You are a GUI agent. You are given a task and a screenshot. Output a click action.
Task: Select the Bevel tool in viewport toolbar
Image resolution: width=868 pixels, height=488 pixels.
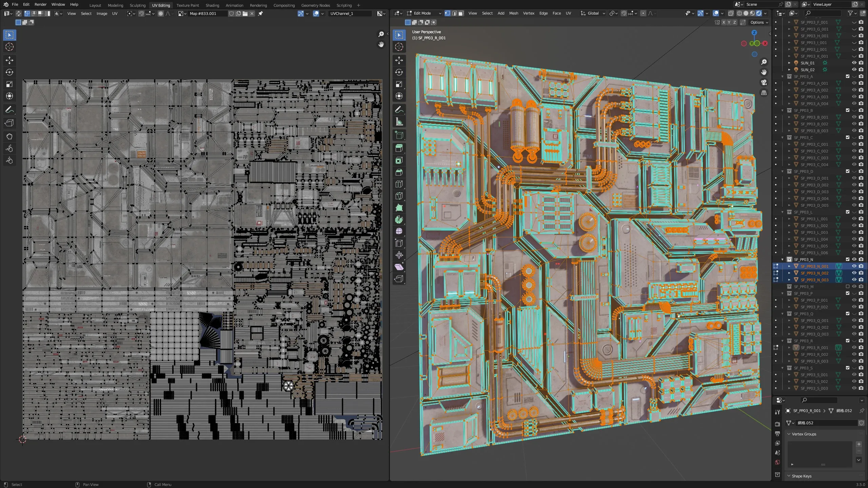(399, 172)
